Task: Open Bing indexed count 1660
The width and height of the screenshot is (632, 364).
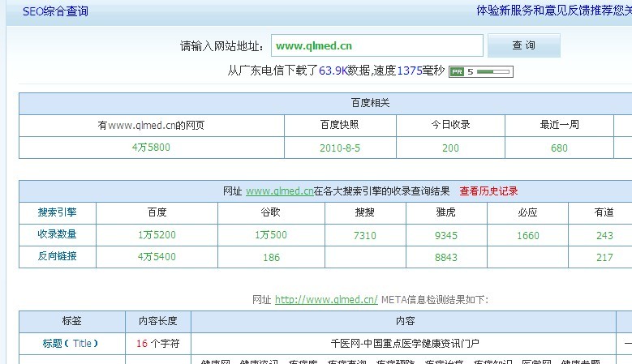Action: click(x=527, y=236)
